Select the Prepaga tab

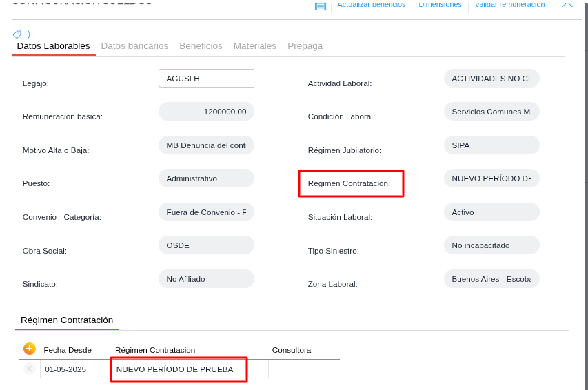[x=305, y=46]
